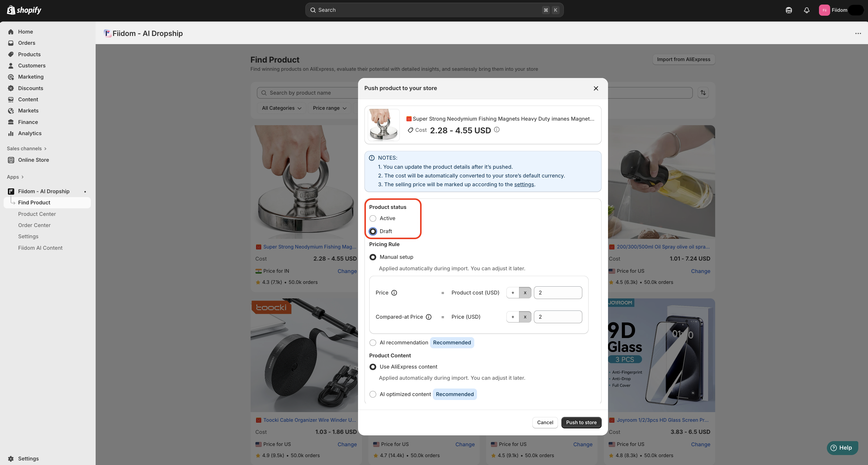The width and height of the screenshot is (868, 465).
Task: Expand the Price range filter
Action: point(329,108)
